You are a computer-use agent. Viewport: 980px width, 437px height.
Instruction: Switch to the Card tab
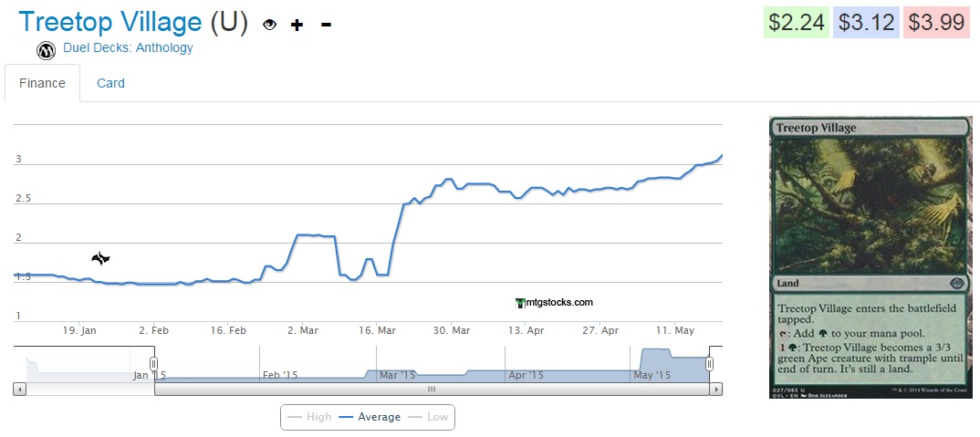(110, 83)
